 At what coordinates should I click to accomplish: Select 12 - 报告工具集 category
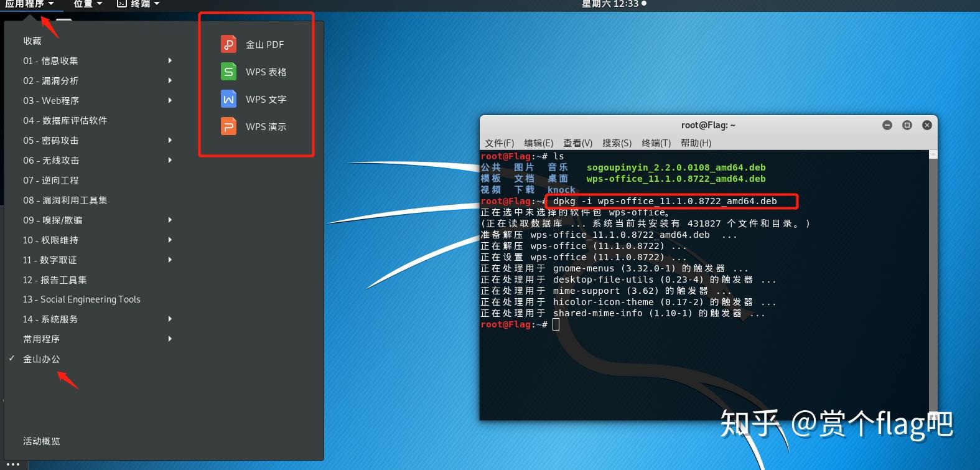(x=55, y=280)
